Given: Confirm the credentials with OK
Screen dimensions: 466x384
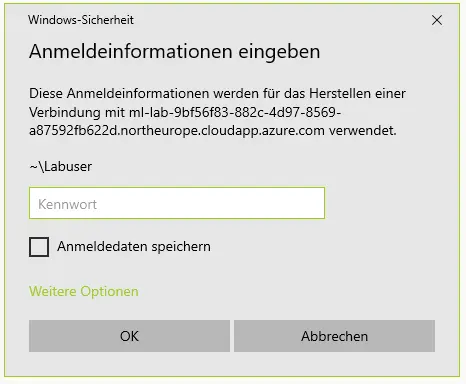Looking at the screenshot, I should tap(129, 336).
